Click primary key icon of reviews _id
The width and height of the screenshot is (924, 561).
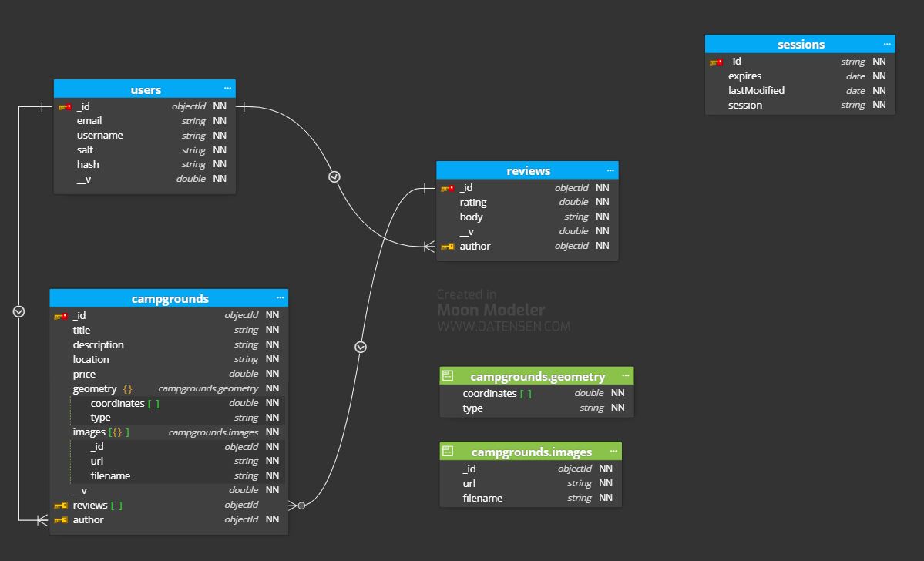coord(448,188)
